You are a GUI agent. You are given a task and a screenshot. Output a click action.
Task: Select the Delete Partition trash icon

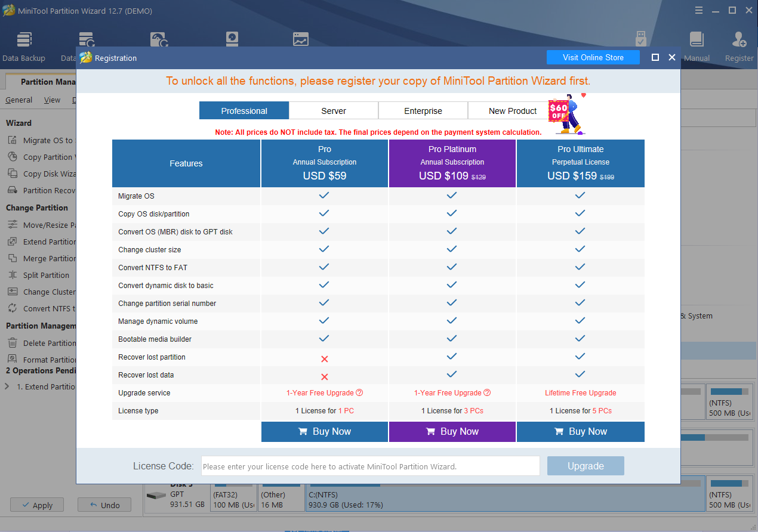tap(13, 343)
